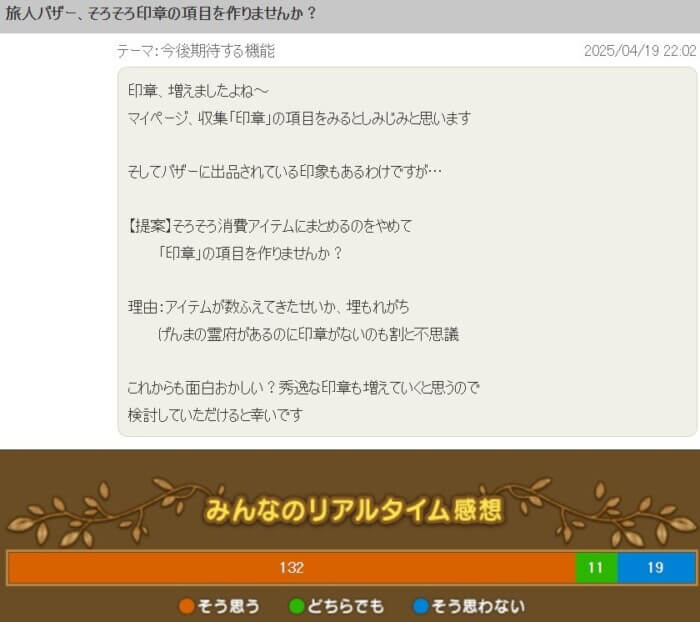700x622 pixels.
Task: Select the orange bar segment showing 132
Action: coord(291,568)
